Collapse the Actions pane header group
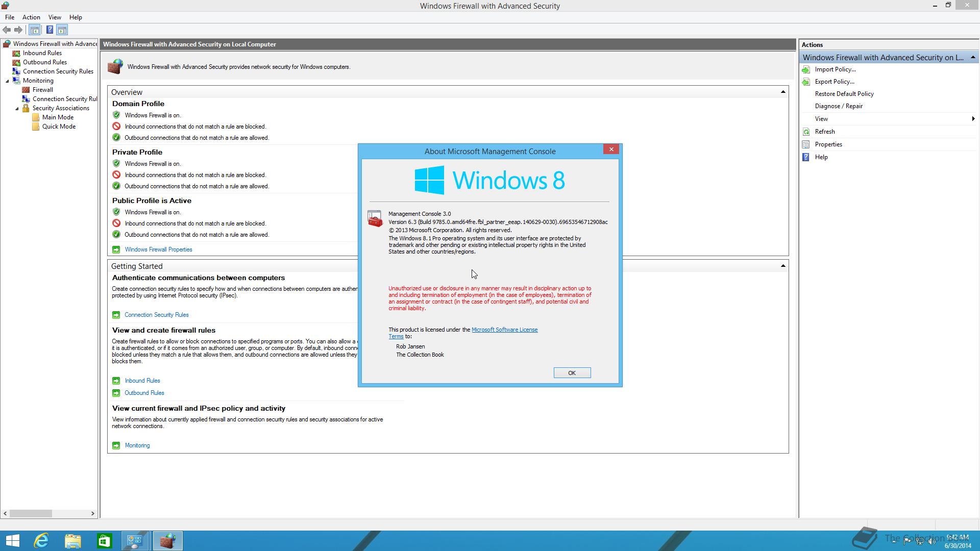The image size is (980, 551). tap(973, 57)
